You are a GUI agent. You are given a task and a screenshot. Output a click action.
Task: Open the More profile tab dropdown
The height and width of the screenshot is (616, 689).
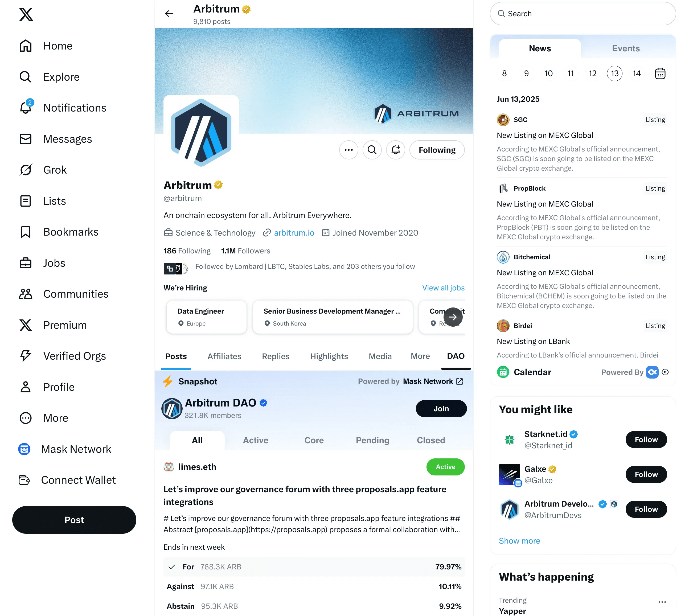420,356
